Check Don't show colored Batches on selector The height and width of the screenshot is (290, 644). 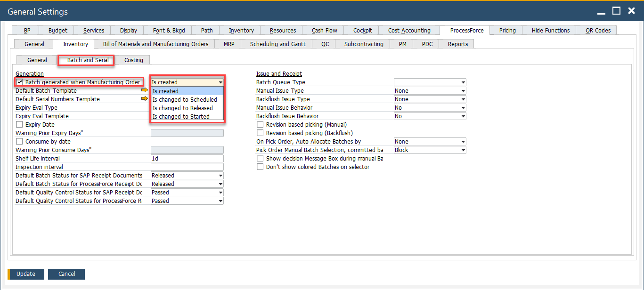click(260, 167)
